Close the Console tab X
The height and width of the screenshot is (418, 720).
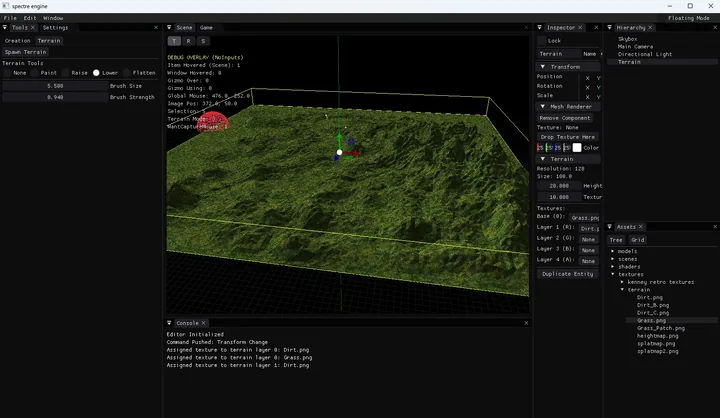tap(203, 323)
